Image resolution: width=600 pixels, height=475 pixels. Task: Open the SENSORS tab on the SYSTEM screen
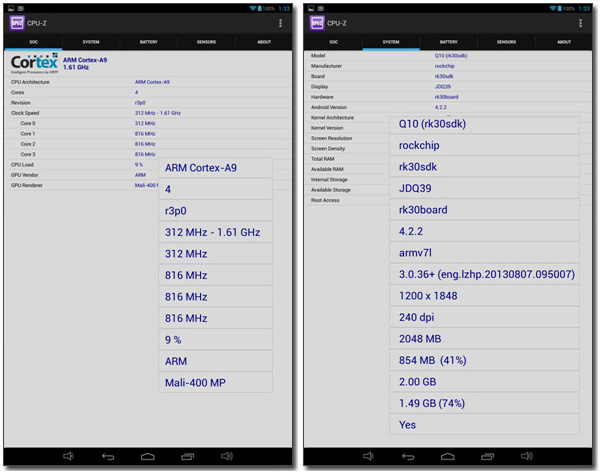(506, 42)
